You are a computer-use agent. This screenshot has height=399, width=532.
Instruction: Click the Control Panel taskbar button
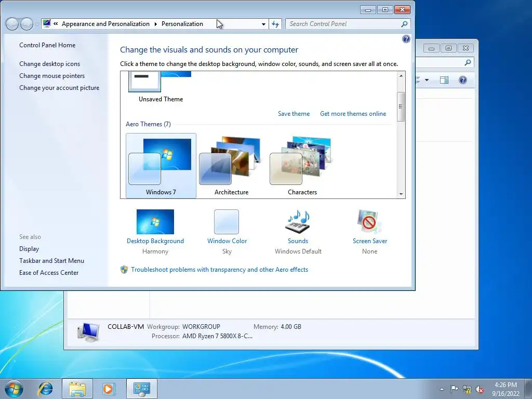pyautogui.click(x=141, y=389)
